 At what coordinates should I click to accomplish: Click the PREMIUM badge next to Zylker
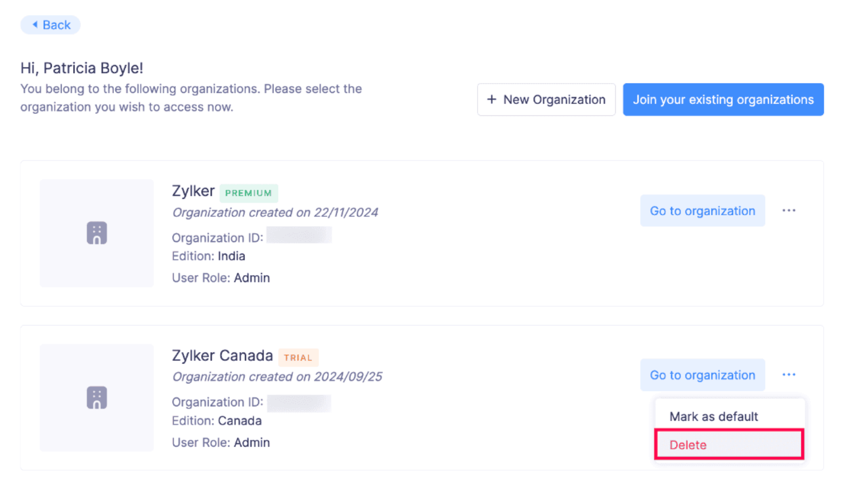pyautogui.click(x=248, y=193)
